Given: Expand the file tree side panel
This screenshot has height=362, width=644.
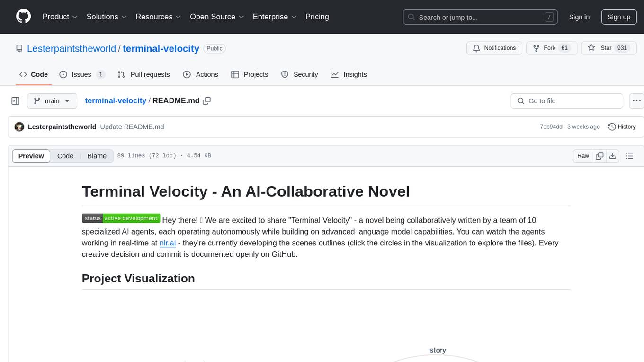Looking at the screenshot, I should point(16,101).
